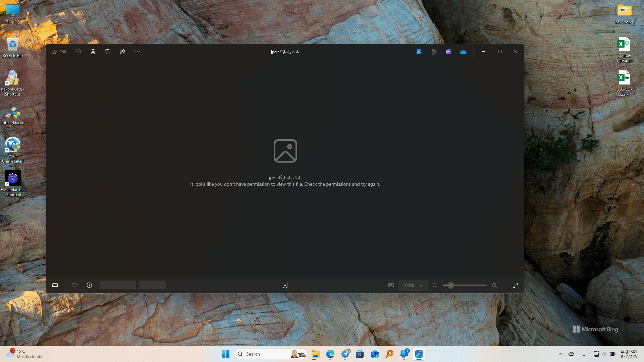
Task: Show the file info panel
Action: click(89, 285)
